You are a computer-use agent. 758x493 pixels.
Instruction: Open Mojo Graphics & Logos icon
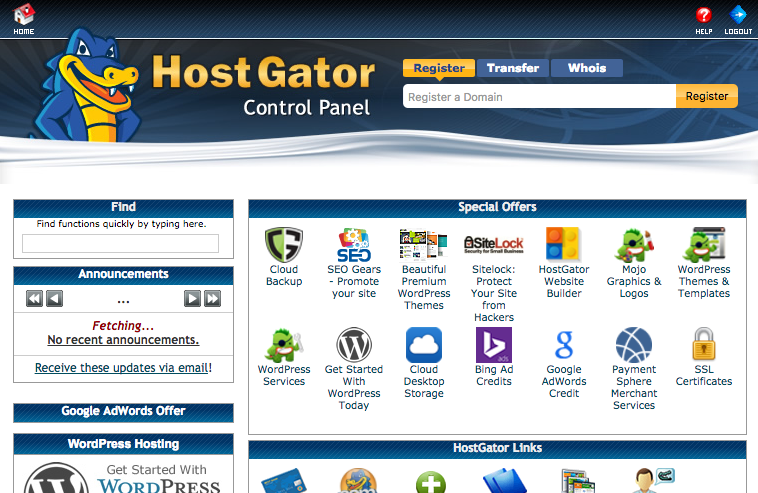[x=634, y=245]
